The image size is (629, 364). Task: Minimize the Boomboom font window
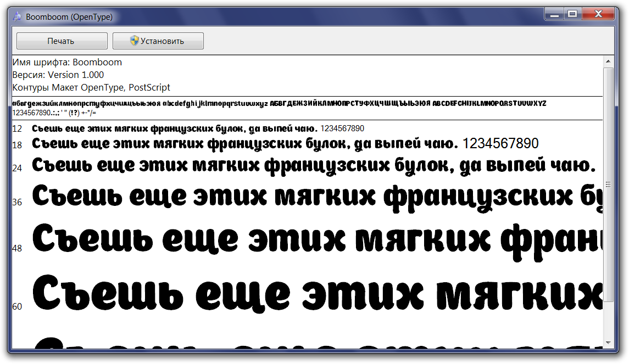[x=554, y=14]
